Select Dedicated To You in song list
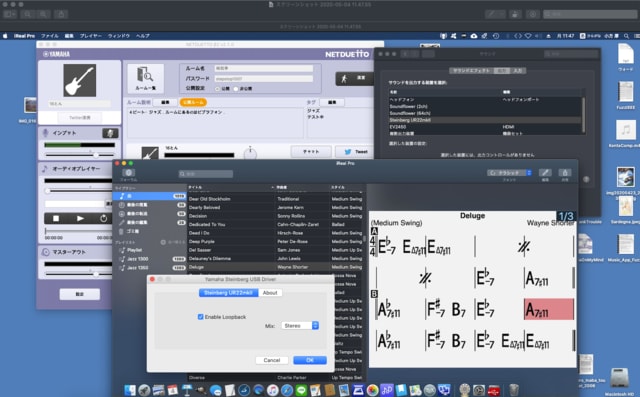The image size is (640, 397). [275, 224]
